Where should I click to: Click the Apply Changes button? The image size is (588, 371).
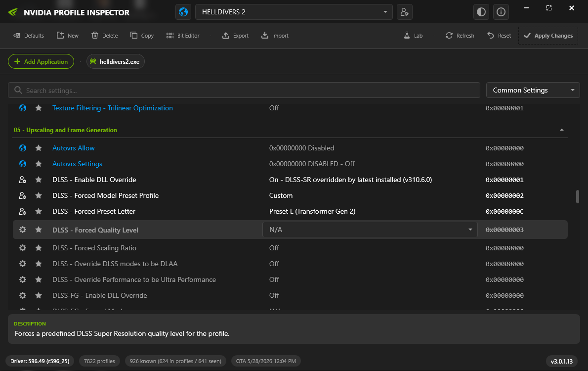pos(548,36)
